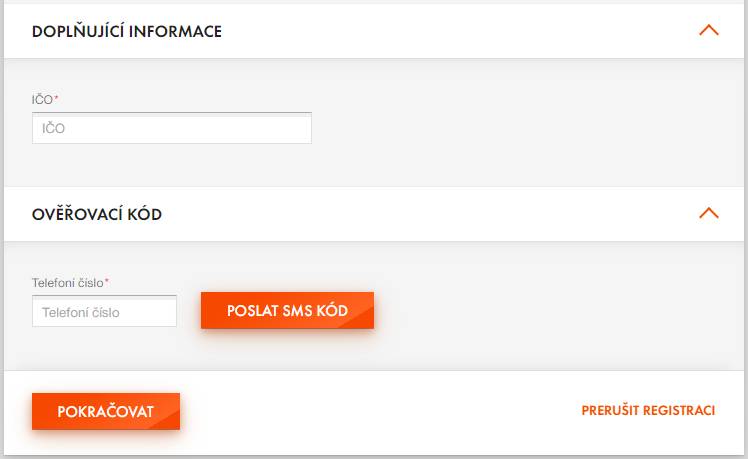Proceed to next registration step
The height and width of the screenshot is (459, 748).
pos(106,411)
